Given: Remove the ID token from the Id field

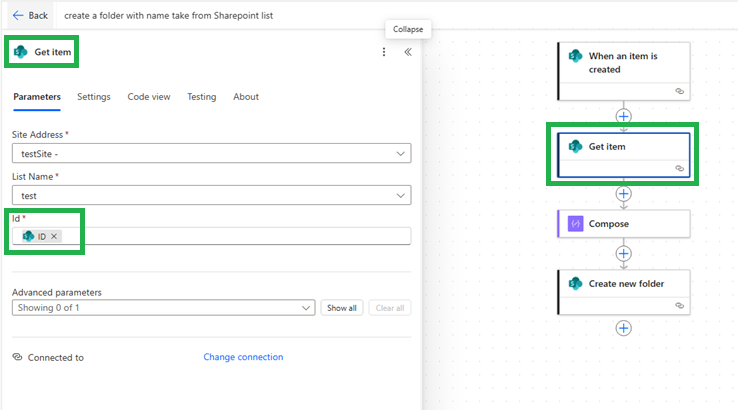Looking at the screenshot, I should (x=54, y=236).
